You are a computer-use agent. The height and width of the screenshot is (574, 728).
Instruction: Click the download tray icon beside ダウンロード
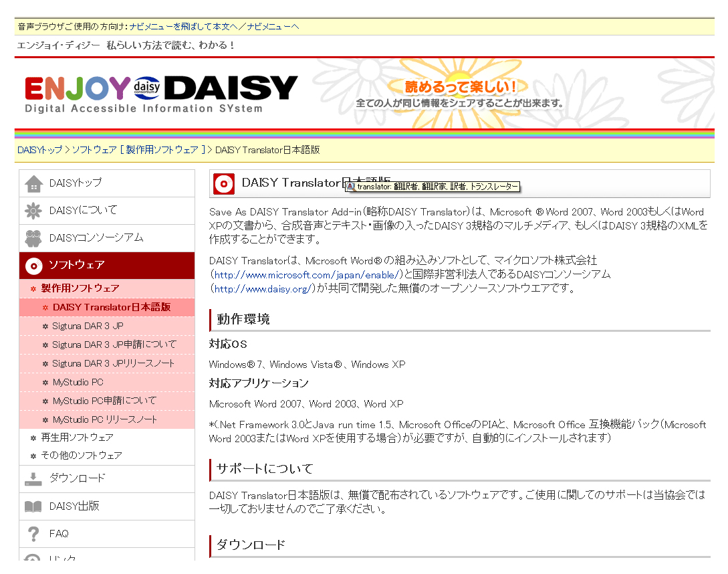point(33,479)
